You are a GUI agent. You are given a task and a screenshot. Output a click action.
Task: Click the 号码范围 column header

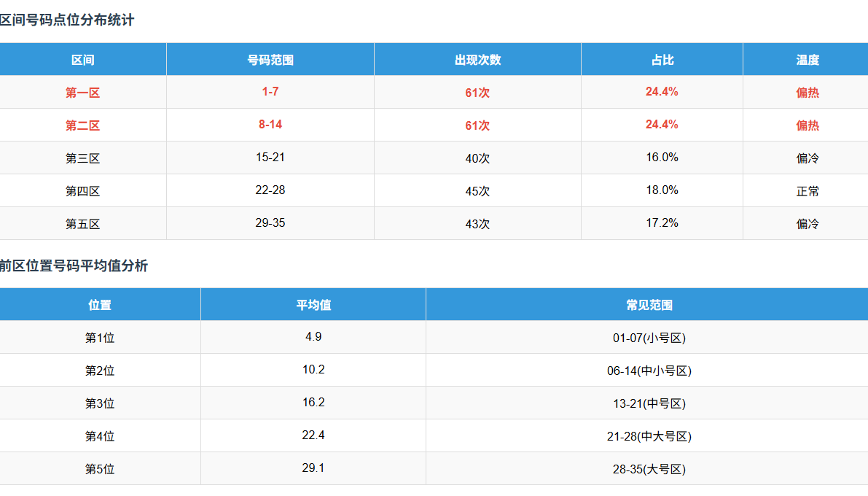click(x=270, y=60)
